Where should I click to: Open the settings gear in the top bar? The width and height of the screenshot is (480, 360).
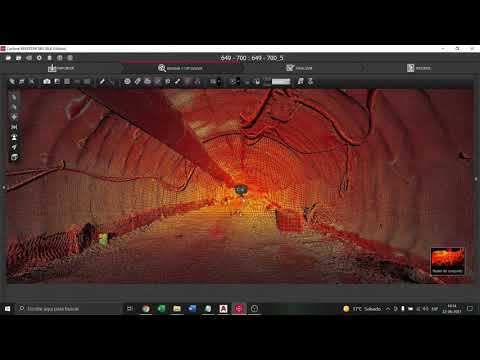(x=39, y=58)
